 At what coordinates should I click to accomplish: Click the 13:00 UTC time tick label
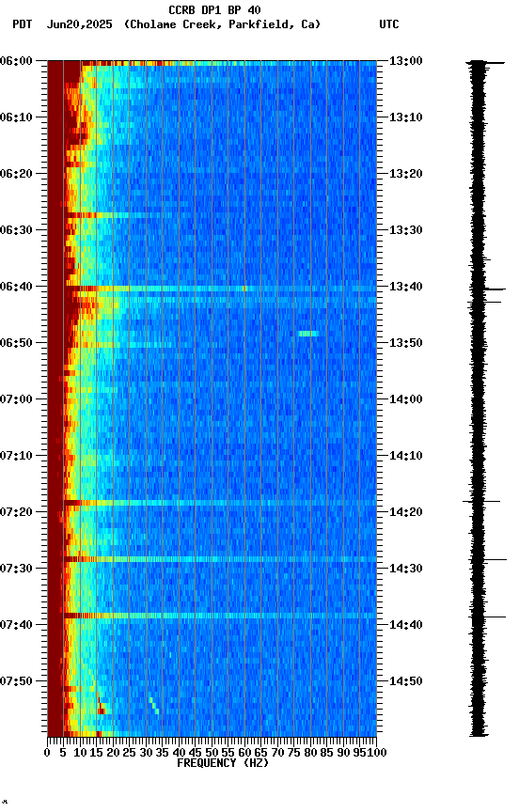tap(406, 61)
